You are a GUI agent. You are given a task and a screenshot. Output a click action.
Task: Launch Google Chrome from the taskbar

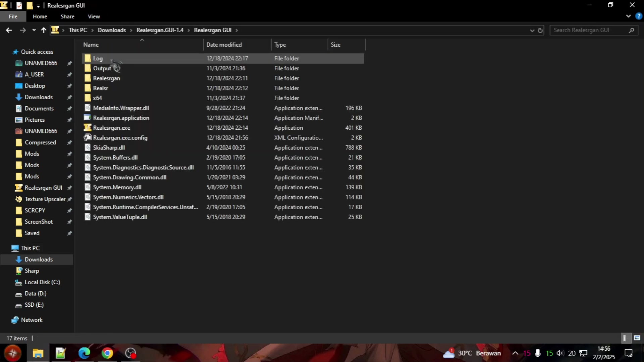pos(107,353)
